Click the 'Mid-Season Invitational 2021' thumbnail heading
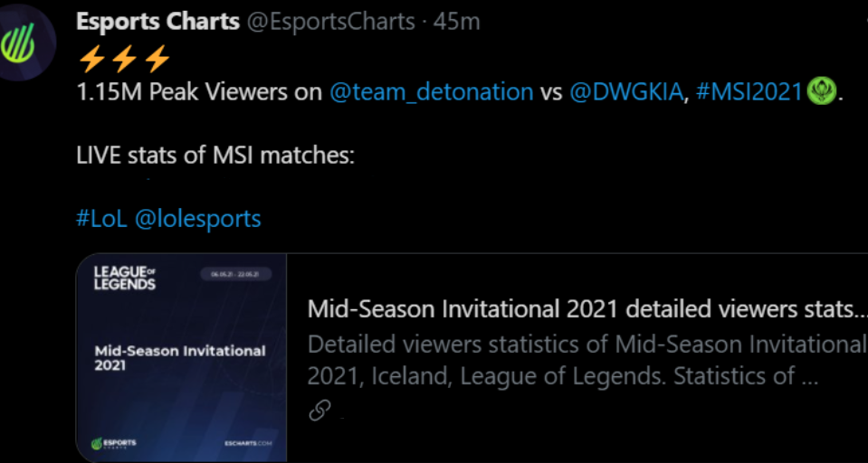Screen dimensions: 868x463 coord(180,358)
